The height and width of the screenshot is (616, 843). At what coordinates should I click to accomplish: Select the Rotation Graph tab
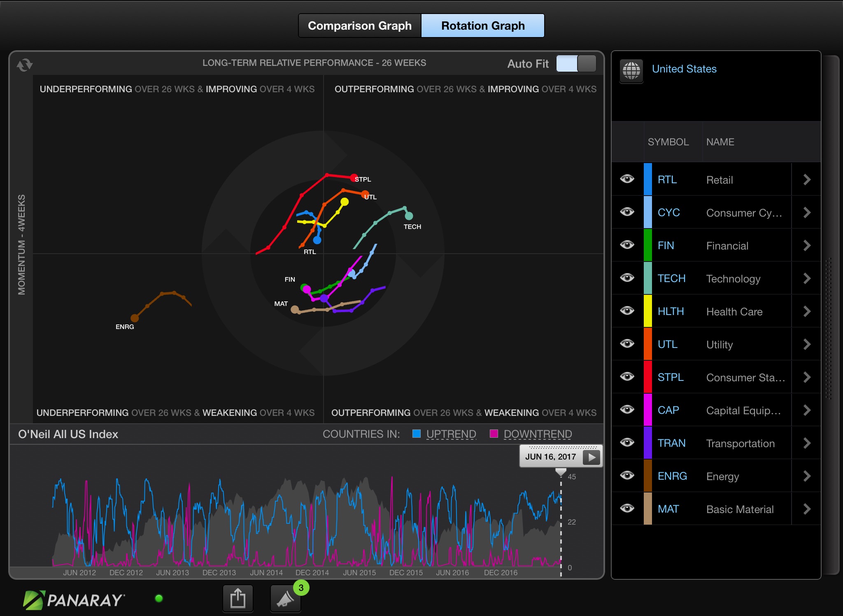483,26
